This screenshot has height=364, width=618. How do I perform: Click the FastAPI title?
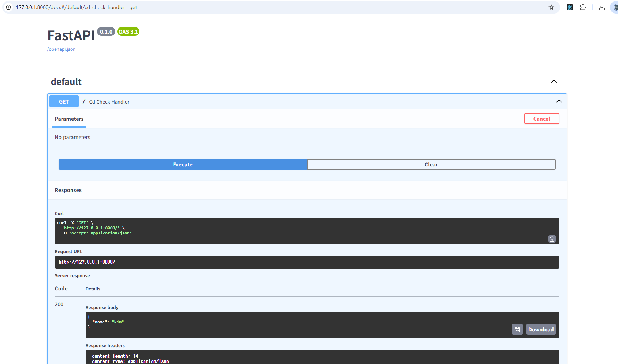71,35
